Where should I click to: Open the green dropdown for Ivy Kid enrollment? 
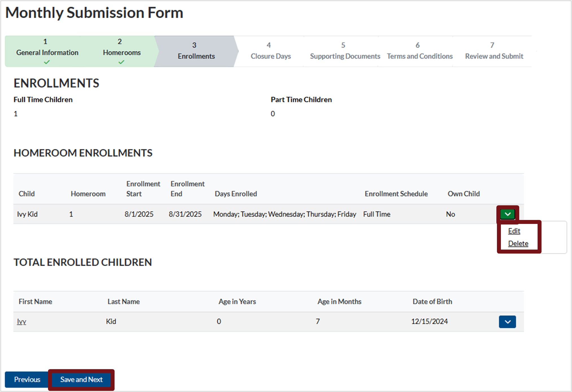(x=507, y=214)
